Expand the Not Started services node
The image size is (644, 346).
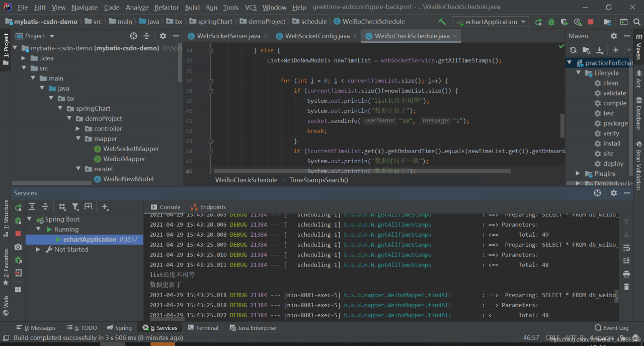pos(38,249)
